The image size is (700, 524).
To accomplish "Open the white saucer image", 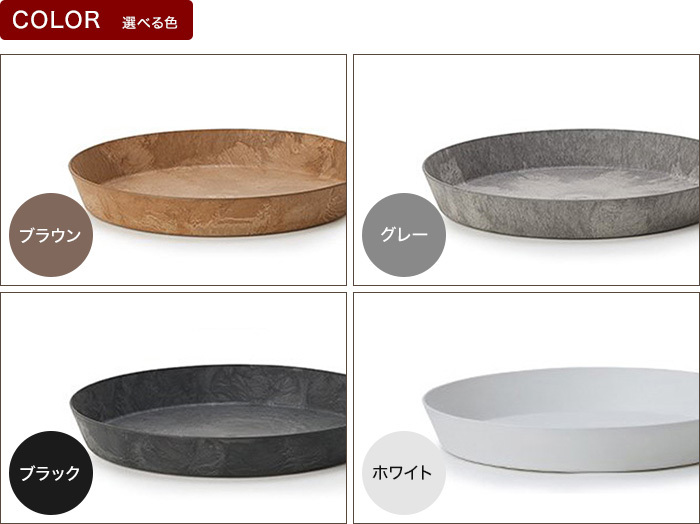I will tap(561, 420).
